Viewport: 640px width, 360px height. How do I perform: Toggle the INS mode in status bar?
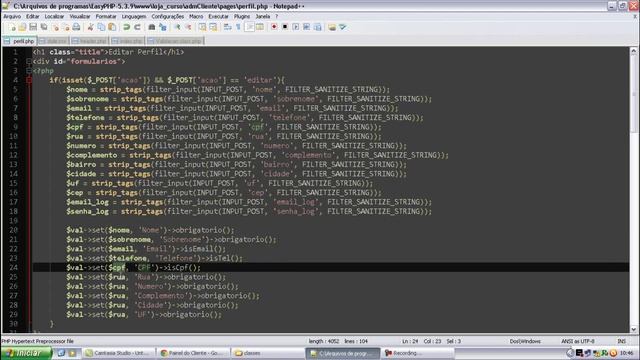[622, 341]
